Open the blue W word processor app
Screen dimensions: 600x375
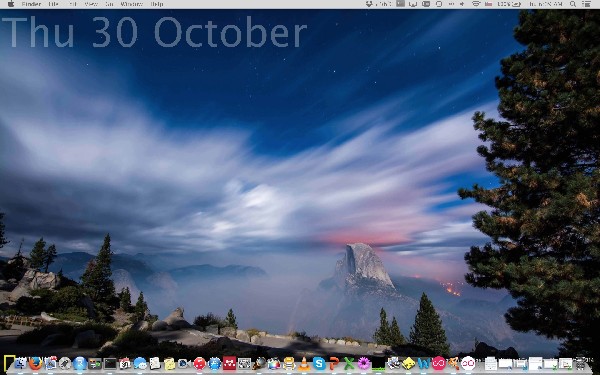pos(424,364)
